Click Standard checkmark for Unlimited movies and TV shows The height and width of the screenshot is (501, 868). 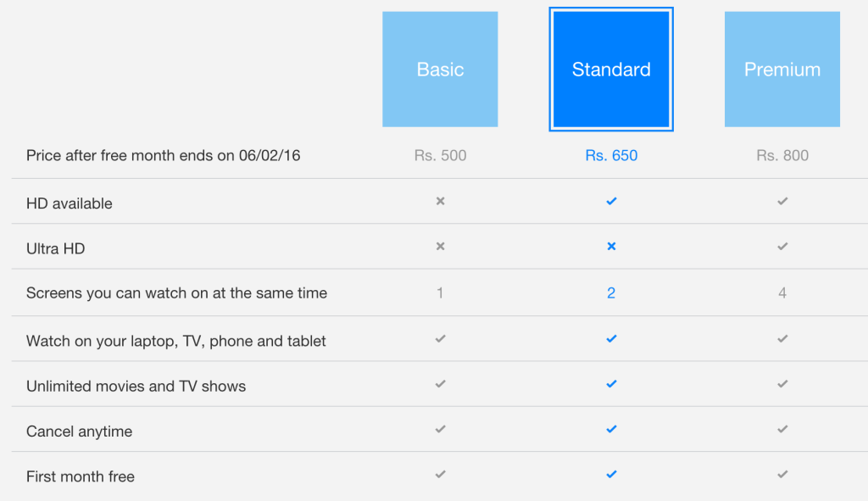click(x=611, y=384)
